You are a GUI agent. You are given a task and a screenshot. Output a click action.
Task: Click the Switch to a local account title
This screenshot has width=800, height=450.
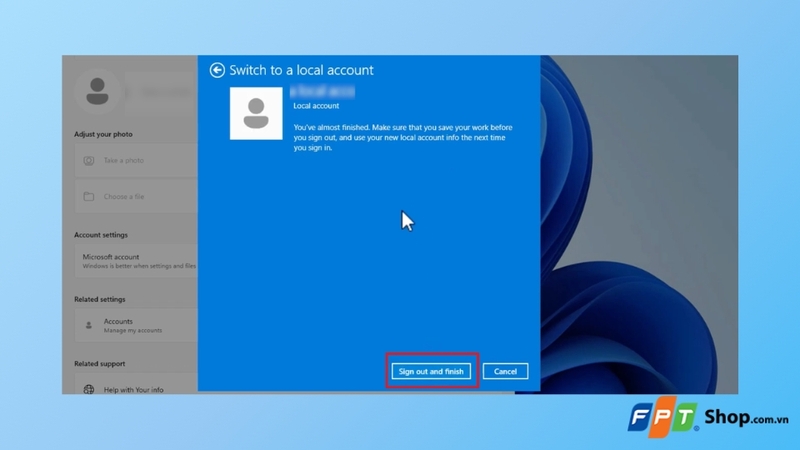tap(301, 70)
